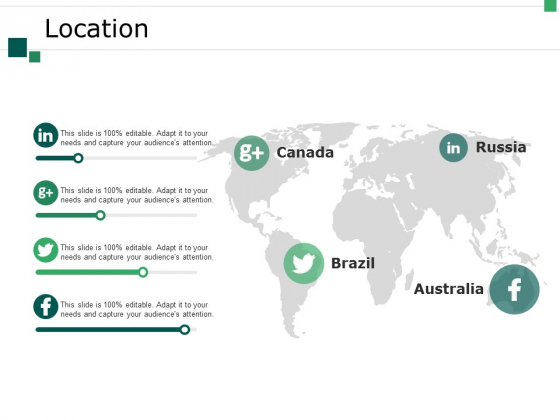The height and width of the screenshot is (420, 560).
Task: Click the LinkedIn progress slider handle
Action: click(x=78, y=158)
